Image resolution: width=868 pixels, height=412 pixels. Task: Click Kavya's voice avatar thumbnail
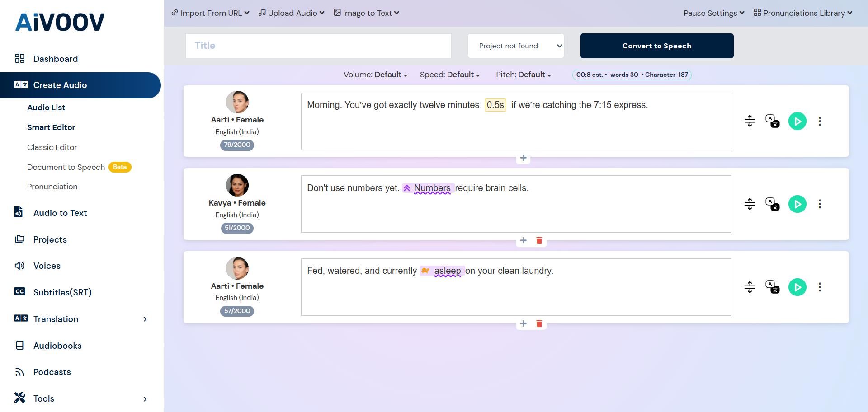[237, 185]
